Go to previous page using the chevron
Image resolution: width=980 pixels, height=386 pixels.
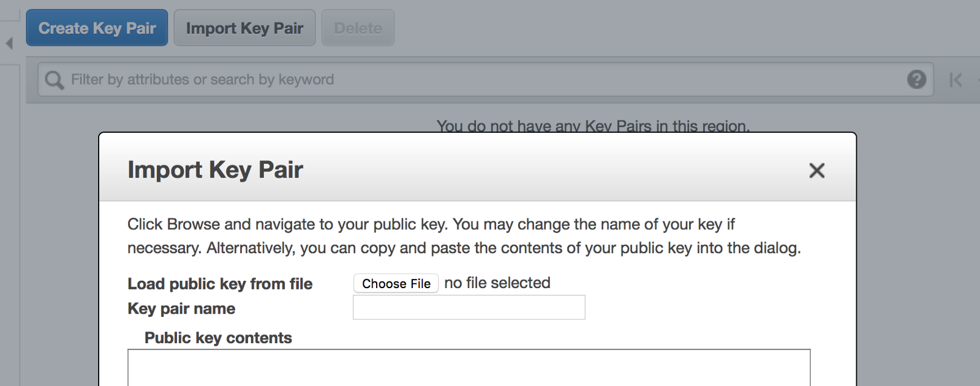978,80
